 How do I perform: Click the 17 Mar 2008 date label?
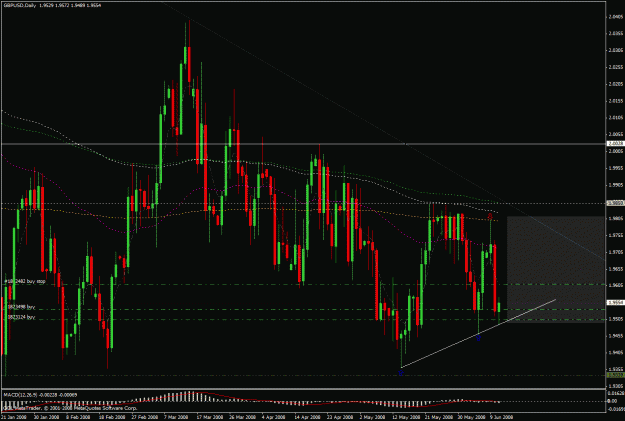pyautogui.click(x=210, y=417)
